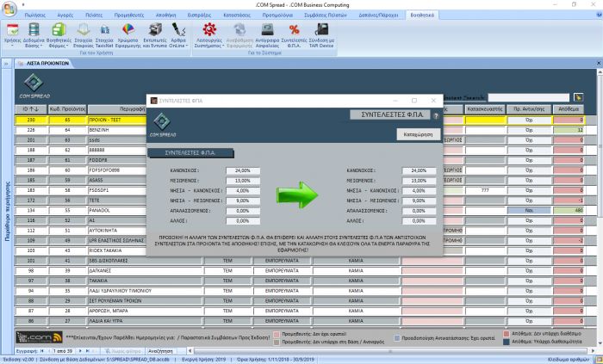The image size is (603, 364).
Task: Open Αντίγραφα Ασφαλείας backup tool
Action: tap(267, 35)
